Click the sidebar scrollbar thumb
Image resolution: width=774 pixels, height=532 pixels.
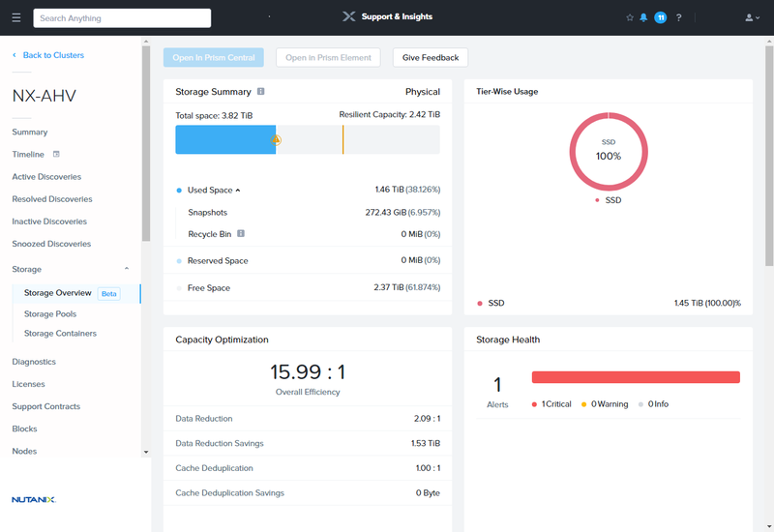coord(146,143)
